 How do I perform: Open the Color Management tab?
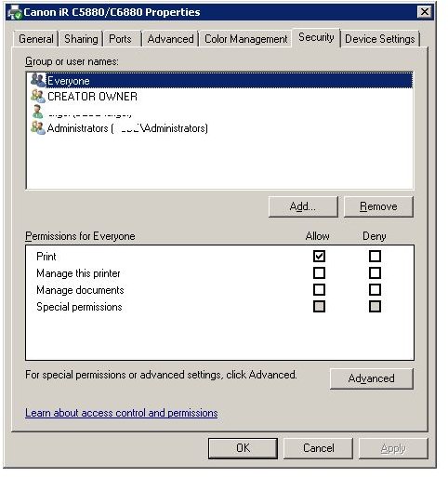click(246, 39)
